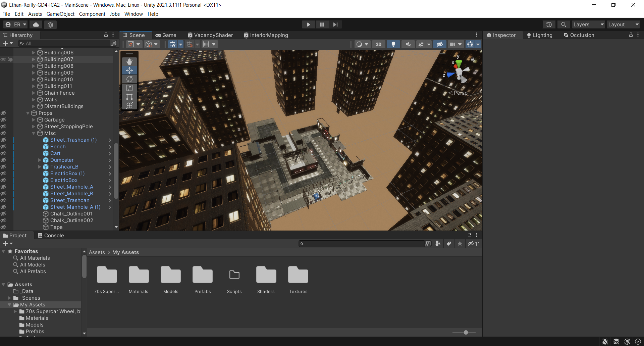The width and height of the screenshot is (644, 346).
Task: Open the Lighting tab
Action: point(539,35)
